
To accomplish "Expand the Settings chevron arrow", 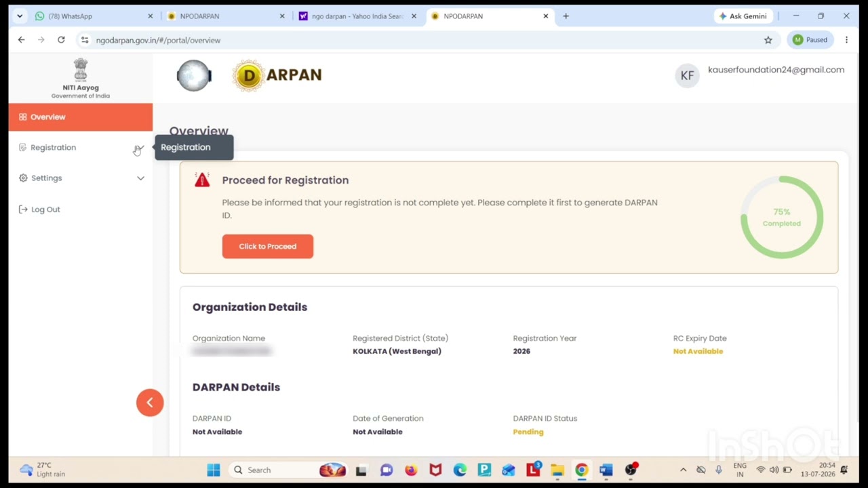I will [x=140, y=178].
